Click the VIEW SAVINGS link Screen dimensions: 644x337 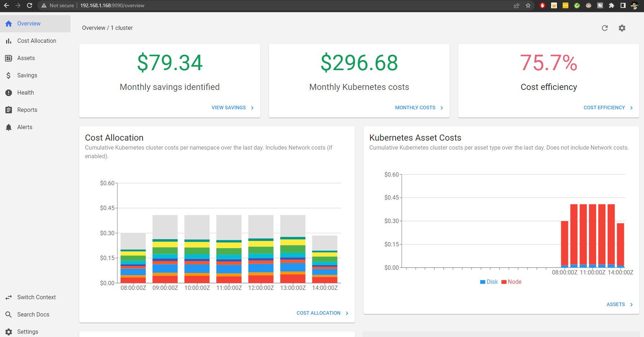pos(229,108)
